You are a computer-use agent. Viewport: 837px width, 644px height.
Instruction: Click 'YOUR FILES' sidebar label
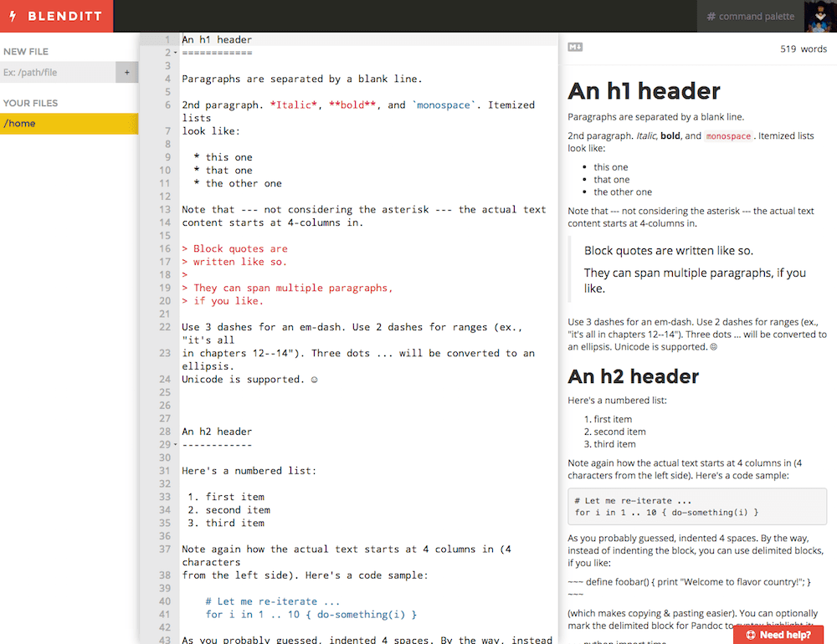coord(30,103)
